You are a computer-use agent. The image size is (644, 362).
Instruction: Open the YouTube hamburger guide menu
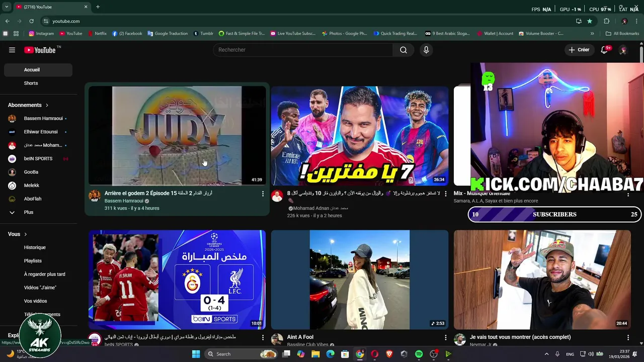click(12, 50)
